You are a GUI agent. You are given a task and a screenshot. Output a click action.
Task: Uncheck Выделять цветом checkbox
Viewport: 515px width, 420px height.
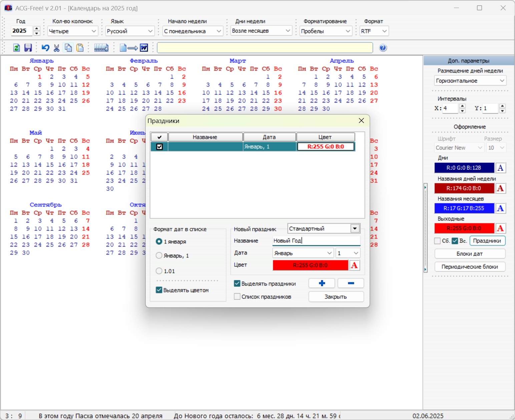(x=159, y=290)
